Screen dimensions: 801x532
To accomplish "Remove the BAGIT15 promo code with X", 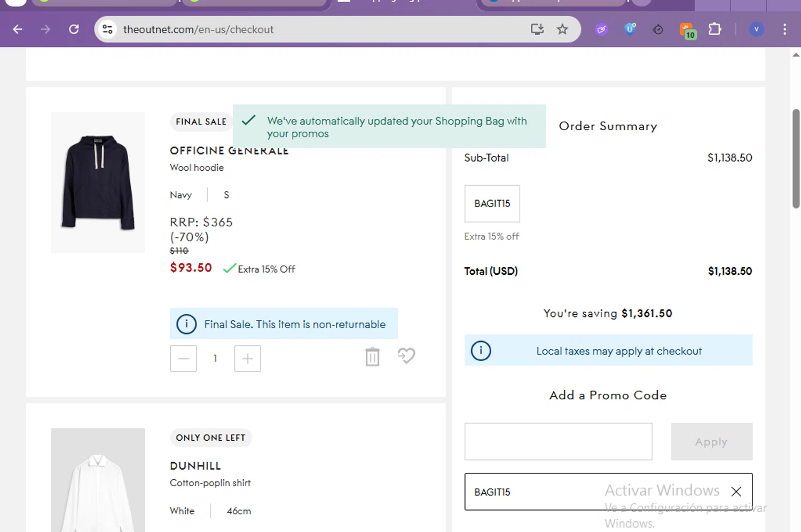I will click(736, 491).
